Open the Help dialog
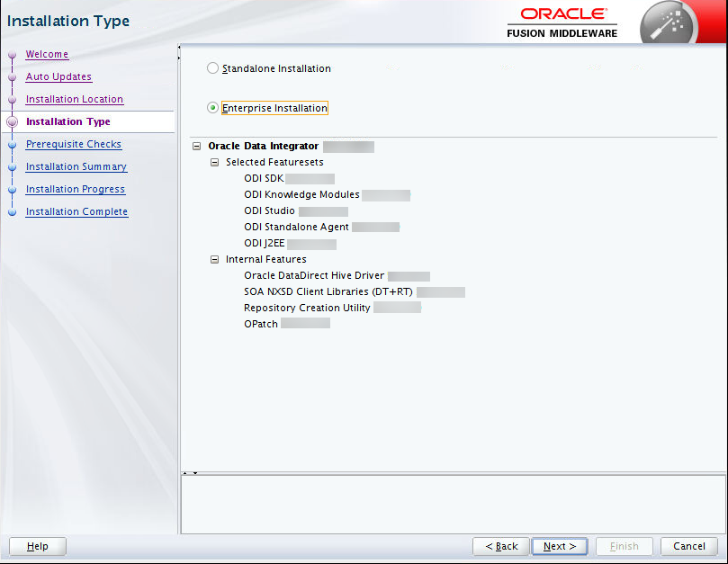The width and height of the screenshot is (728, 564). point(36,546)
